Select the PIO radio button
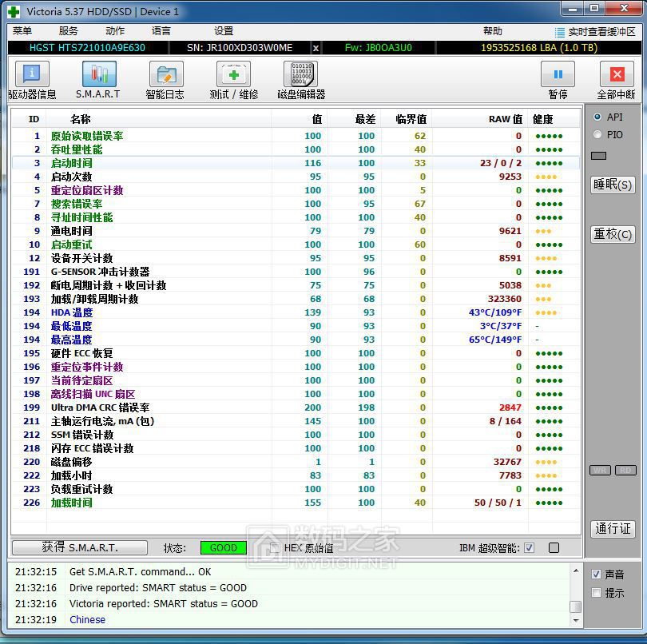The height and width of the screenshot is (644, 647). click(x=597, y=134)
